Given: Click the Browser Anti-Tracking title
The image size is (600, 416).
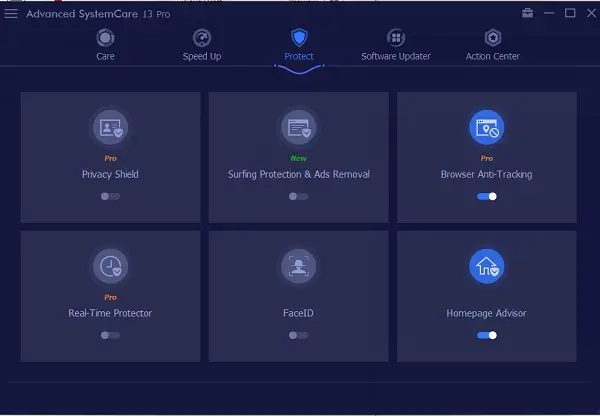Looking at the screenshot, I should 486,175.
